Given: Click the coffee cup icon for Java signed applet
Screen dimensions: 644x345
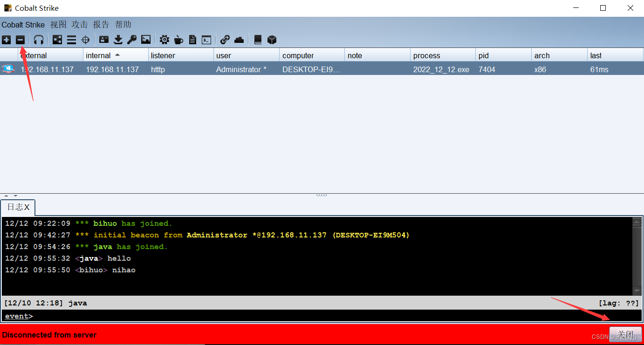Looking at the screenshot, I should (178, 40).
